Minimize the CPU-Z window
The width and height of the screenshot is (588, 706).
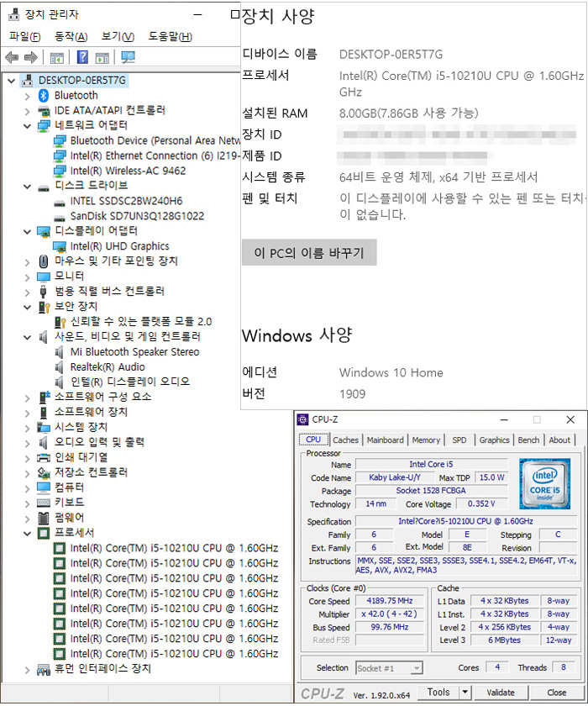504,419
